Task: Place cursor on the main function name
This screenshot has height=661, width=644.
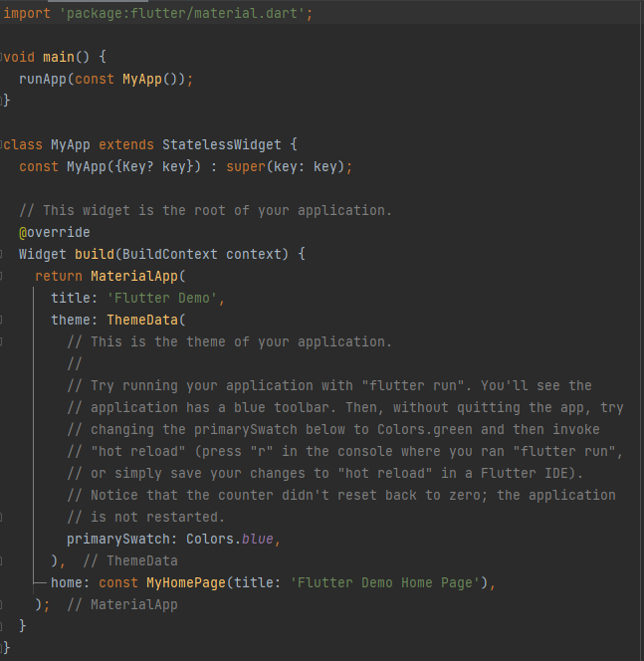Action: pyautogui.click(x=59, y=57)
